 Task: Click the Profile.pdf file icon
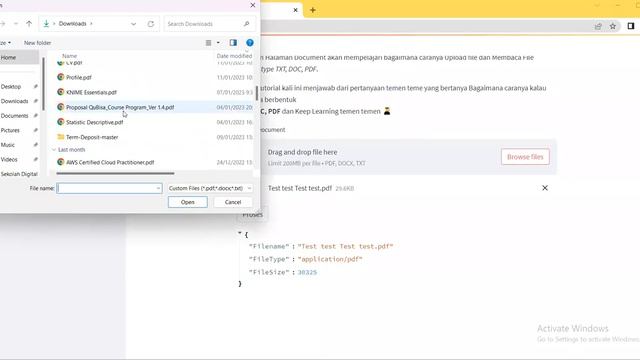(x=61, y=77)
